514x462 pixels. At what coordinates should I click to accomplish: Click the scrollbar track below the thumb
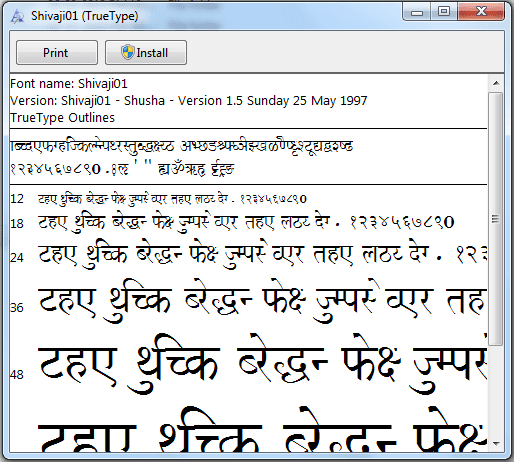pyautogui.click(x=496, y=391)
